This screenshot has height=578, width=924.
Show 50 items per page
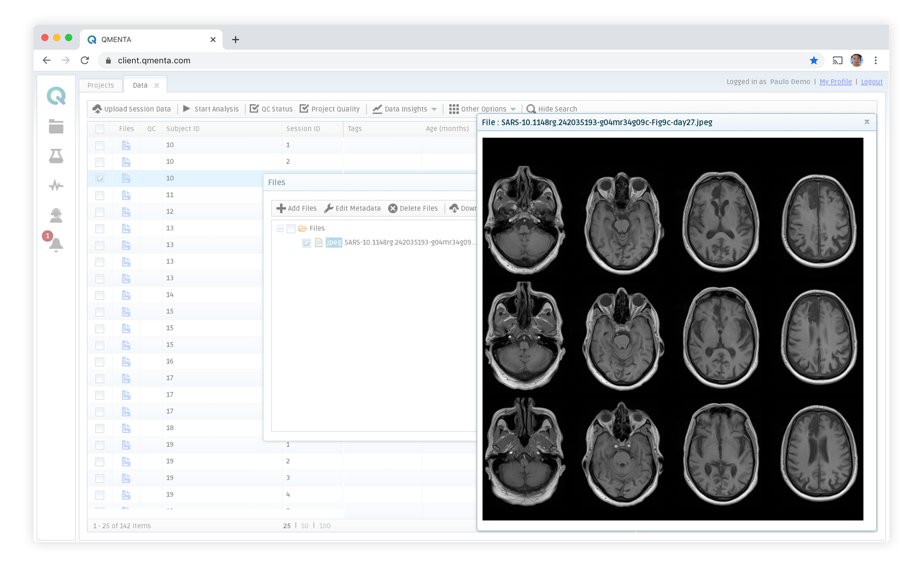click(305, 526)
